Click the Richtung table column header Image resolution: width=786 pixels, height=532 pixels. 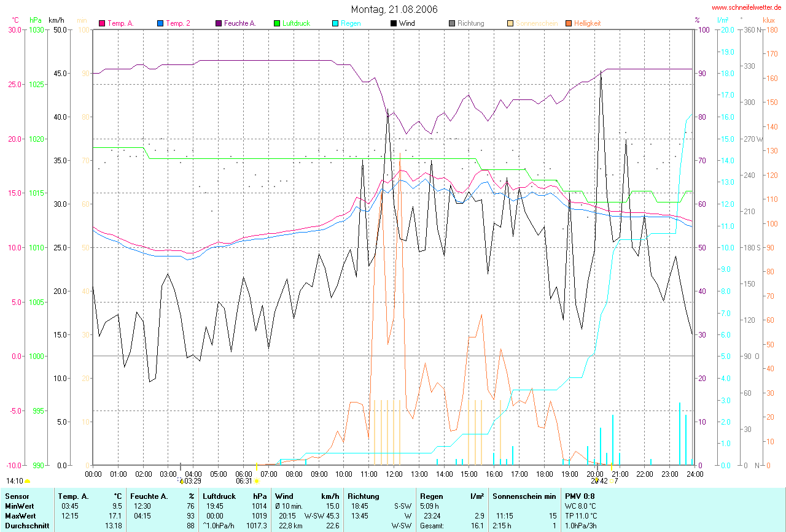pos(364,496)
